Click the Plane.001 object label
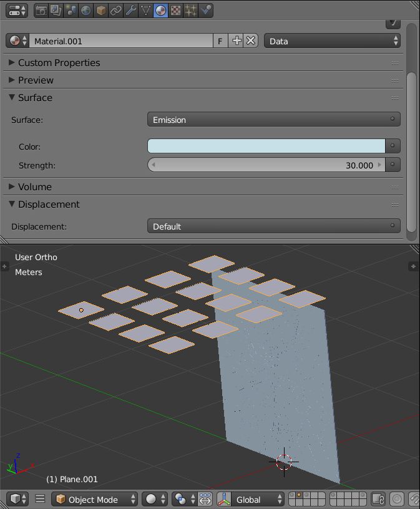This screenshot has height=509, width=420. click(72, 479)
